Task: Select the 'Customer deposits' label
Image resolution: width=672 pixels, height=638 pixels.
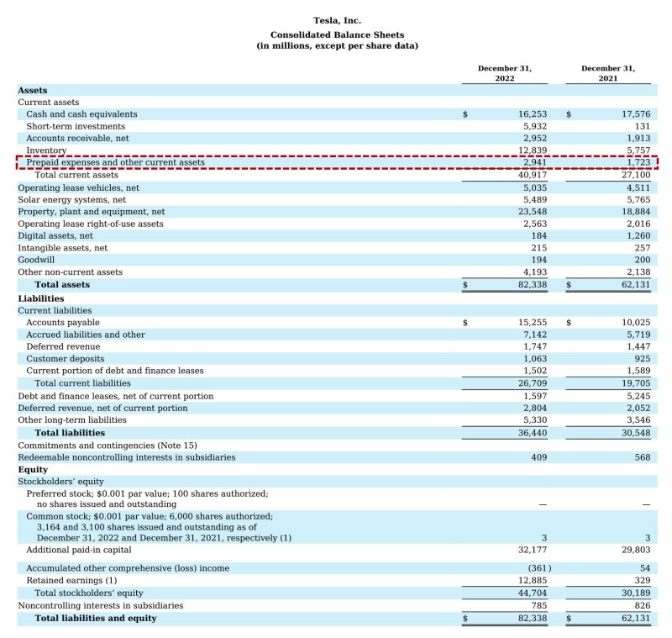Action: [66, 359]
